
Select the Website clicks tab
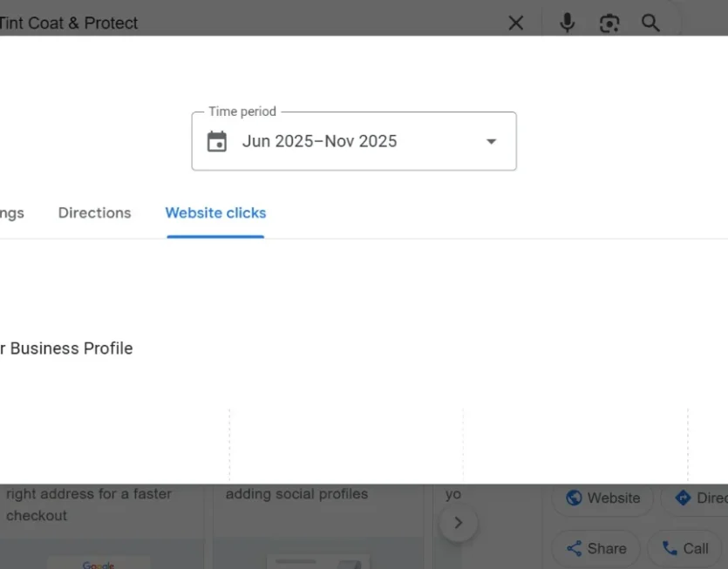pyautogui.click(x=215, y=213)
